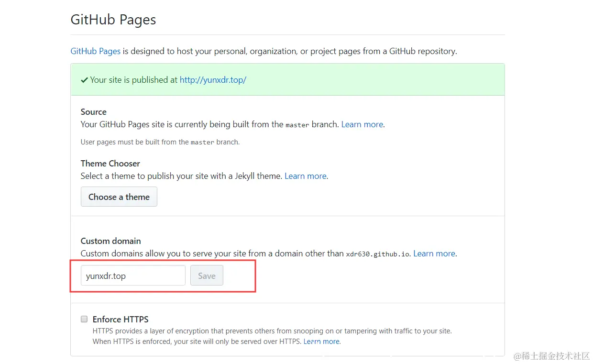Viewport: 593px width, 364px height.
Task: Click the Source heading text
Action: point(94,112)
